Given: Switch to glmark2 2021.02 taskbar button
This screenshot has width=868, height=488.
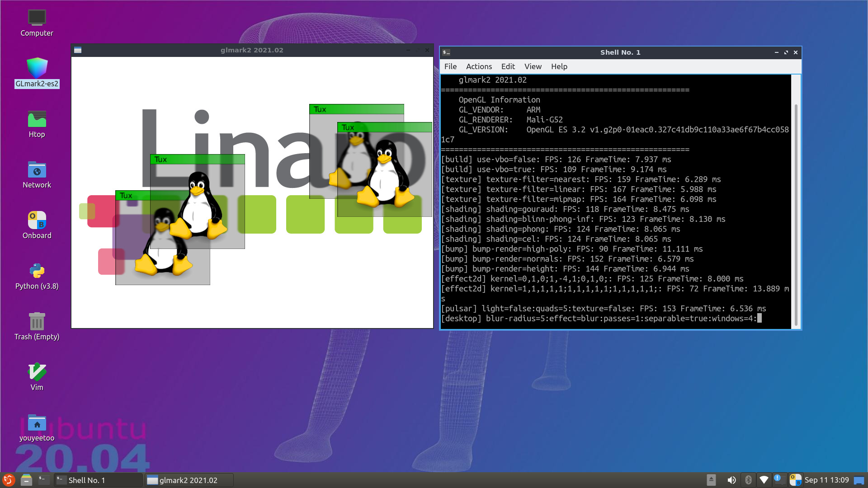Looking at the screenshot, I should click(x=189, y=480).
